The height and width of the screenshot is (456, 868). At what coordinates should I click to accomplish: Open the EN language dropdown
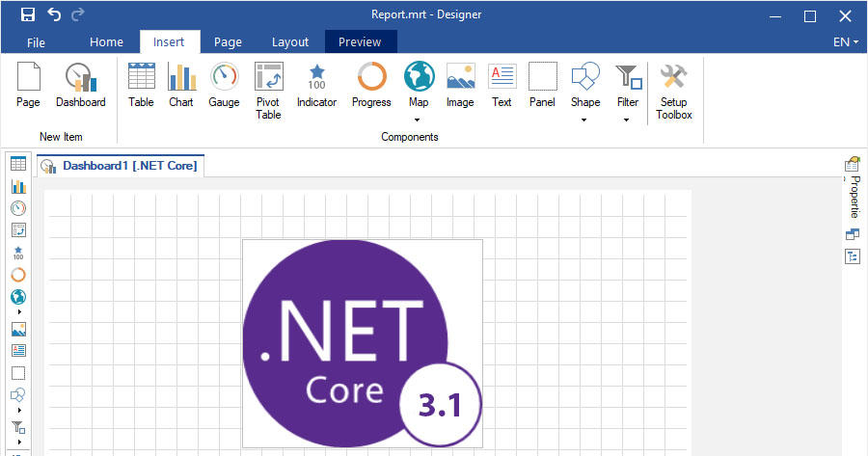point(845,42)
